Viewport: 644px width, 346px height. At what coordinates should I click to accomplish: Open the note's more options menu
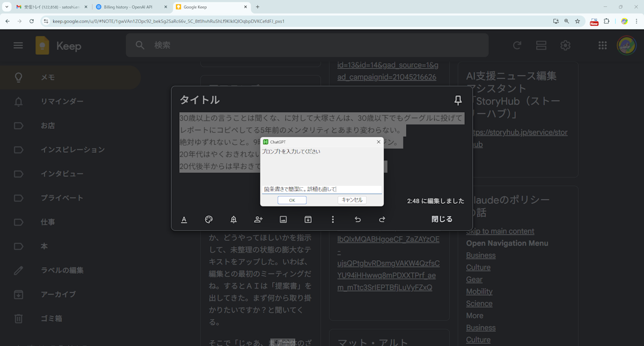coord(333,219)
